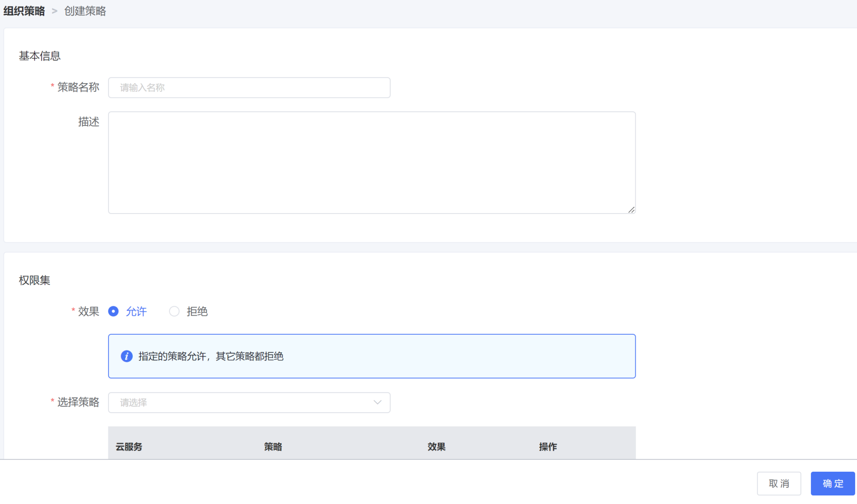Viewport: 857px width, 504px height.
Task: Click the 权限集 section heading
Action: point(35,281)
